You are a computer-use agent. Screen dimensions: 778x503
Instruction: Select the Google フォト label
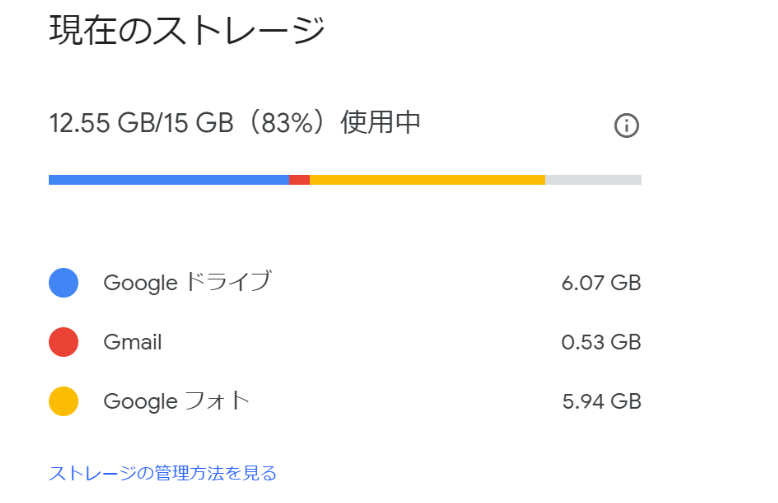point(176,401)
